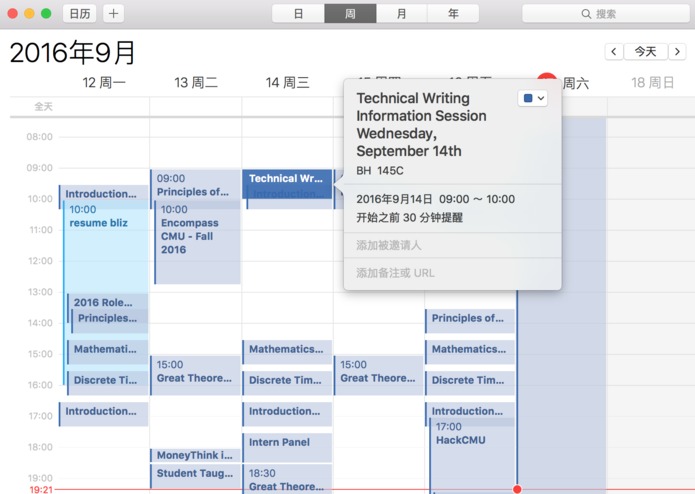Click 开始之前 30 分钟提醒 alert setting
Screen dimensions: 695x494
point(410,218)
